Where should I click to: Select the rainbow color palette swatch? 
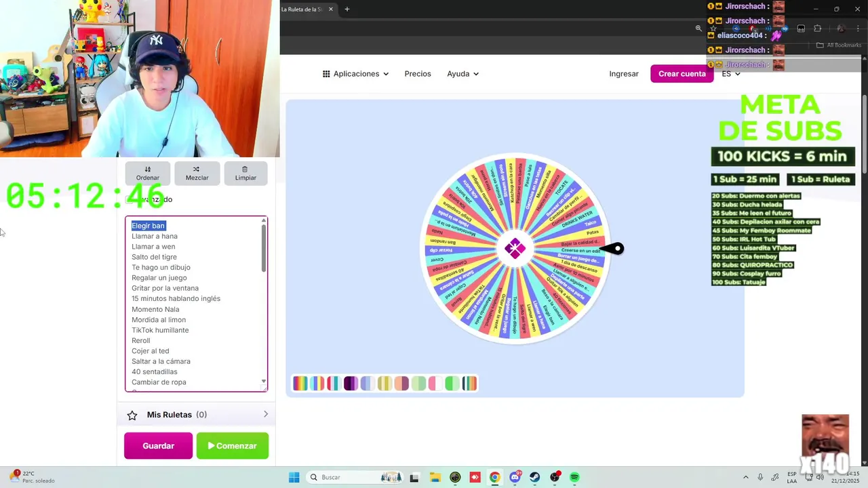(x=300, y=384)
